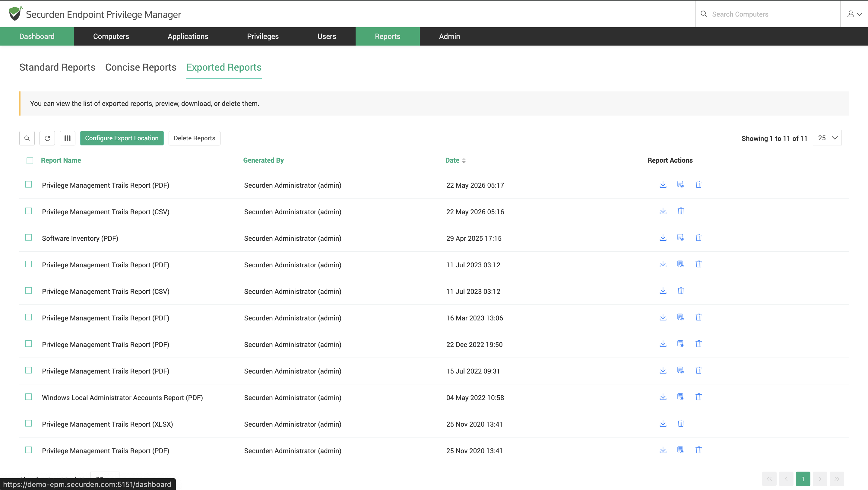Screen dimensions: 868x490
Task: Jump to the last page of results
Action: (x=837, y=479)
